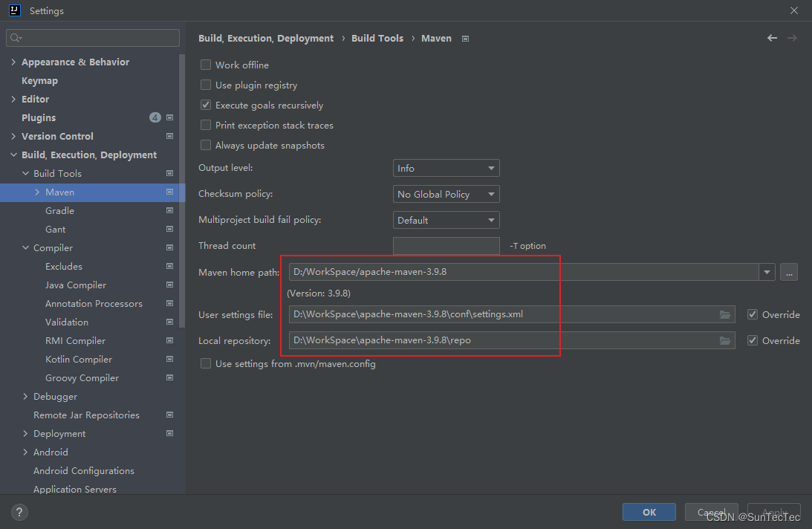This screenshot has height=529, width=812.
Task: Click the project-settings icon on the Build Tools row
Action: click(169, 174)
